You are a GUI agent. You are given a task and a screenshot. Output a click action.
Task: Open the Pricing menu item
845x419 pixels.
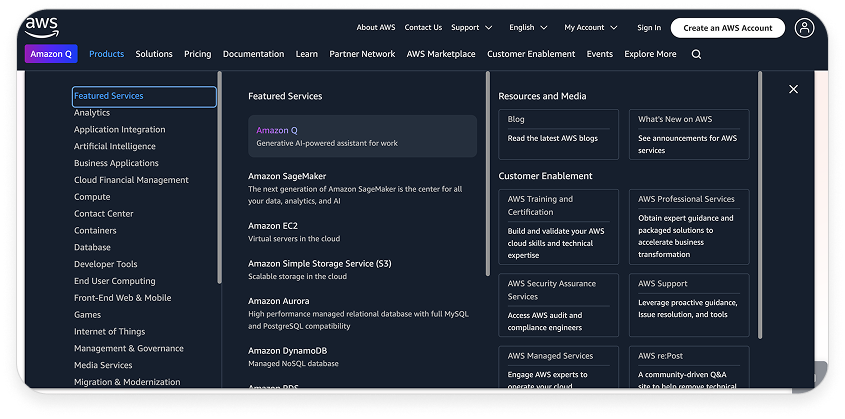198,54
